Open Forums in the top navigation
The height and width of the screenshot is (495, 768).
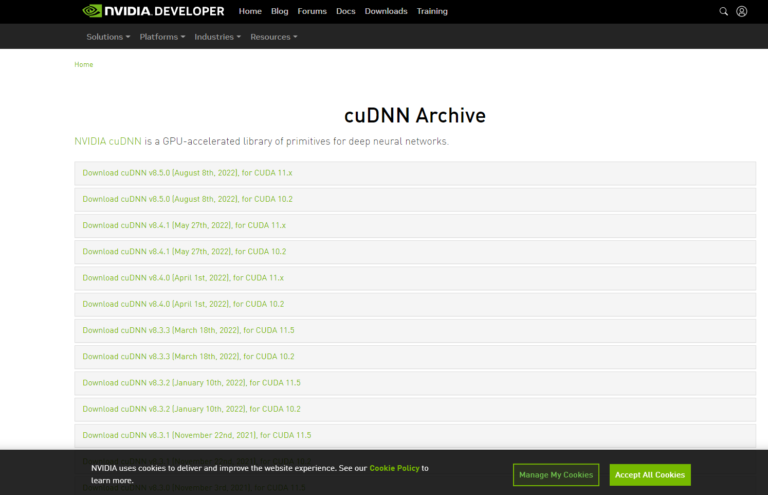click(312, 12)
